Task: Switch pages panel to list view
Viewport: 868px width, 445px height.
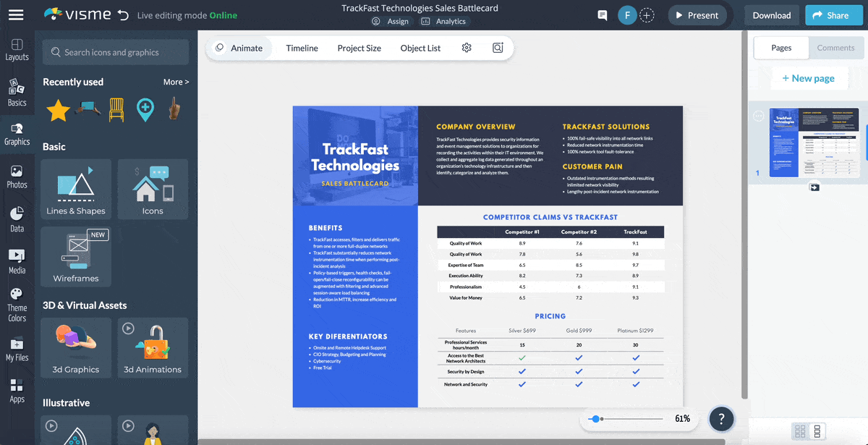Action: pos(817,431)
